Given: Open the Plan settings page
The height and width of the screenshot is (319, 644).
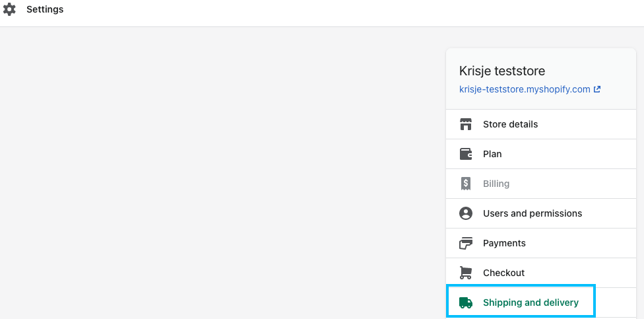Looking at the screenshot, I should click(541, 154).
